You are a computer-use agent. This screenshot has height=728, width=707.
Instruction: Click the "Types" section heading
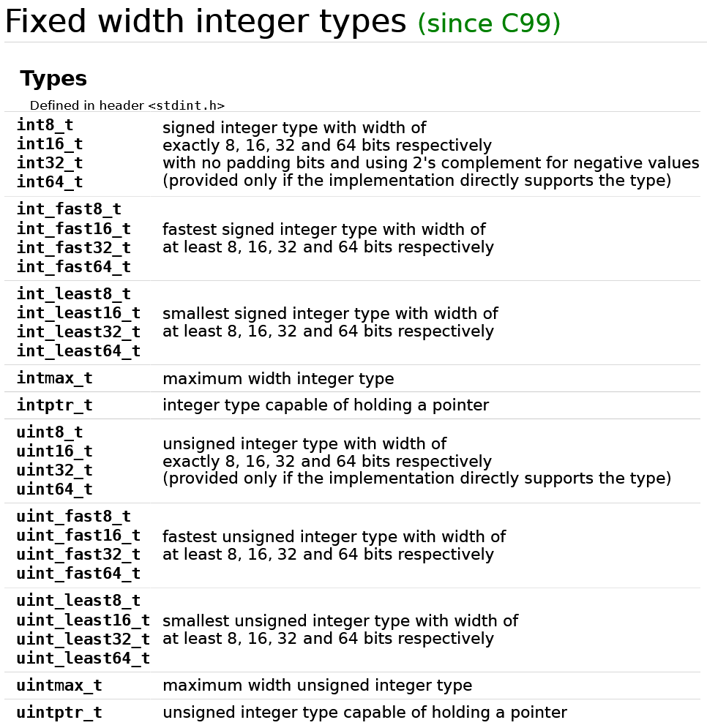tap(53, 79)
